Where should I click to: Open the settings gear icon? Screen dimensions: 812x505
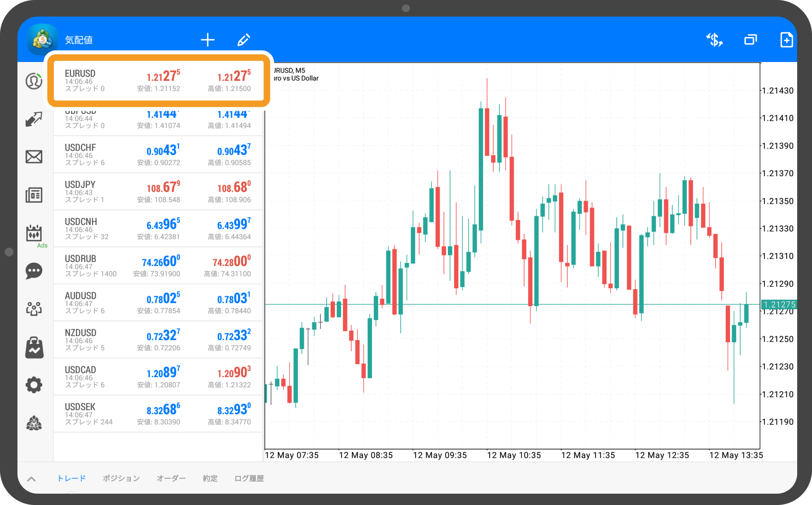tap(34, 385)
